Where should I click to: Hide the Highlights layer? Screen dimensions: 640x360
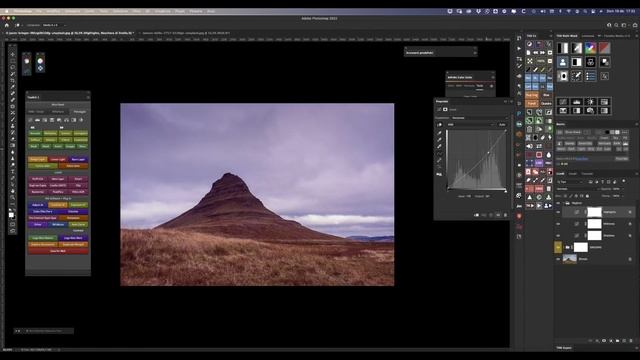click(558, 212)
